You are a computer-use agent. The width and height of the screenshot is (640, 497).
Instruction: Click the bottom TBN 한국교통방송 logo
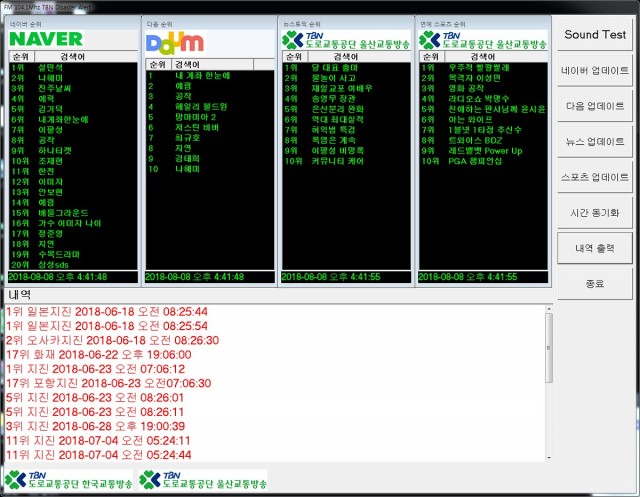pos(68,479)
